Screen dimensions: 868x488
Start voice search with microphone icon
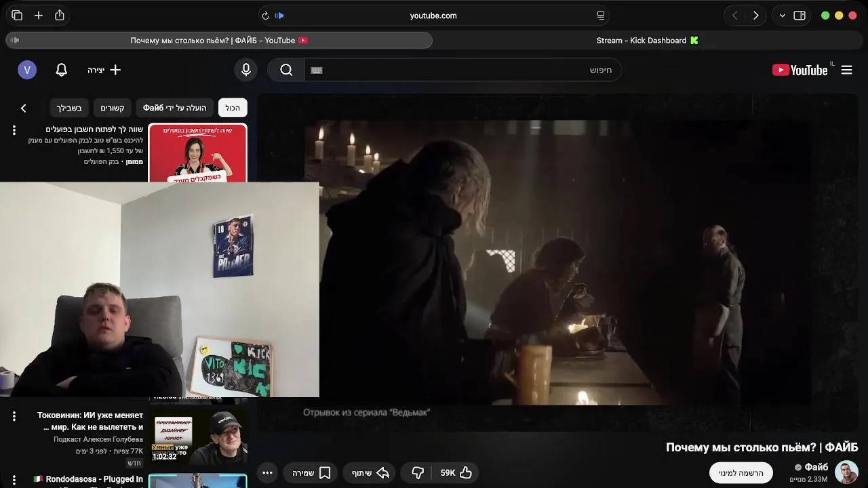point(246,70)
